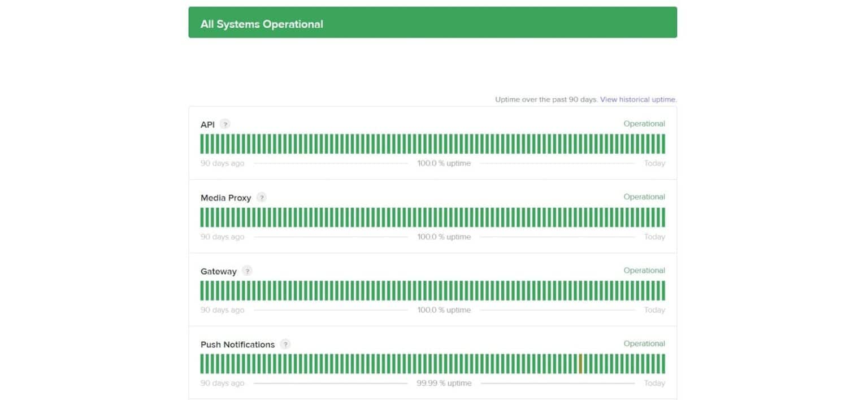868x400 pixels.
Task: Click today's bar in the Media Proxy chart
Action: (663, 217)
